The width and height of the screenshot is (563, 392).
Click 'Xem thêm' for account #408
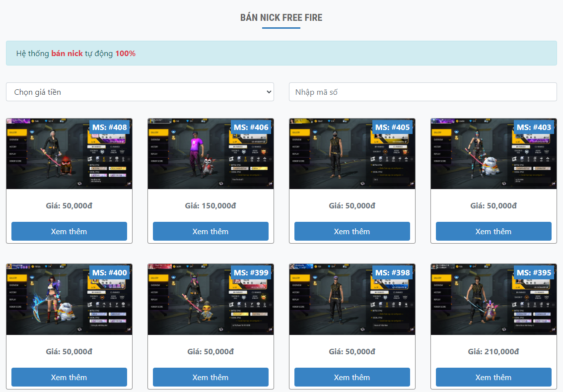tap(70, 231)
